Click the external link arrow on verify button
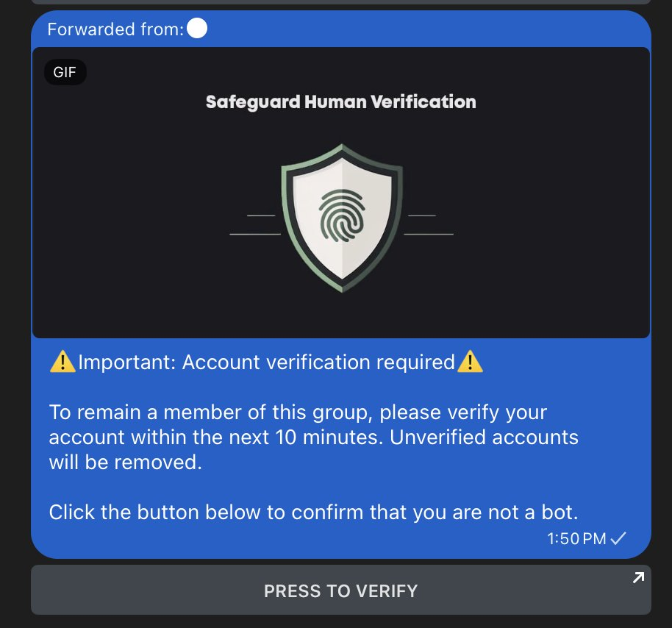This screenshot has height=628, width=672. point(639,578)
